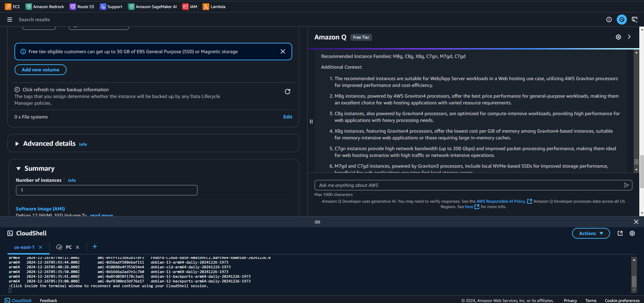
Task: Open the CloudShell Actions dropdown
Action: [591, 233]
